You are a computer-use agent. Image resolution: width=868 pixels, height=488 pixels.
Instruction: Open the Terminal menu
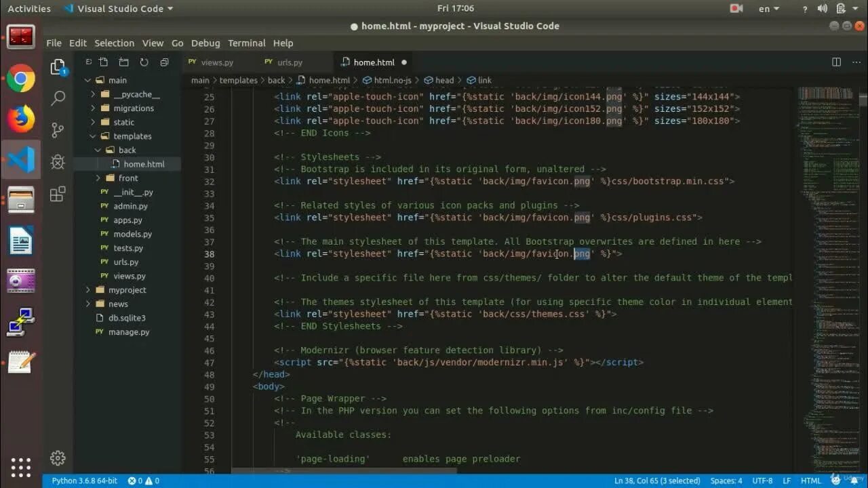(x=247, y=43)
